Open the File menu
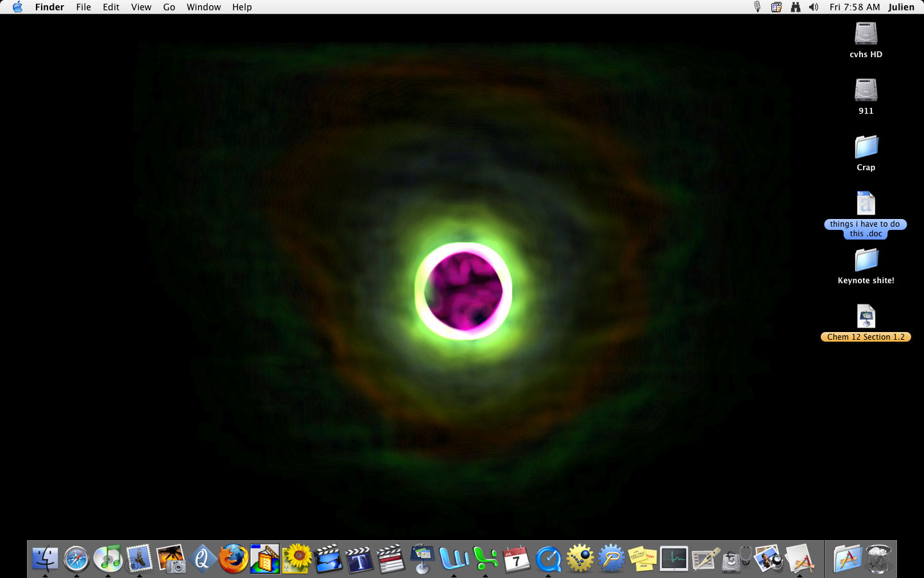 (83, 7)
